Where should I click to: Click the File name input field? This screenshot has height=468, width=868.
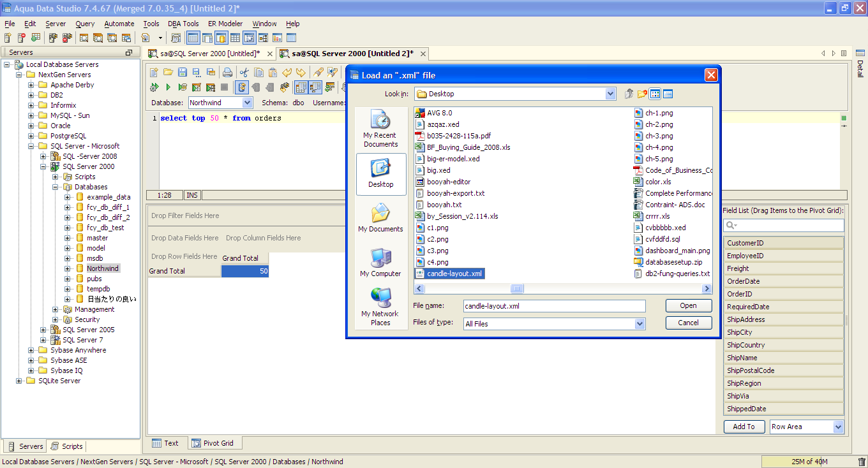click(x=554, y=306)
